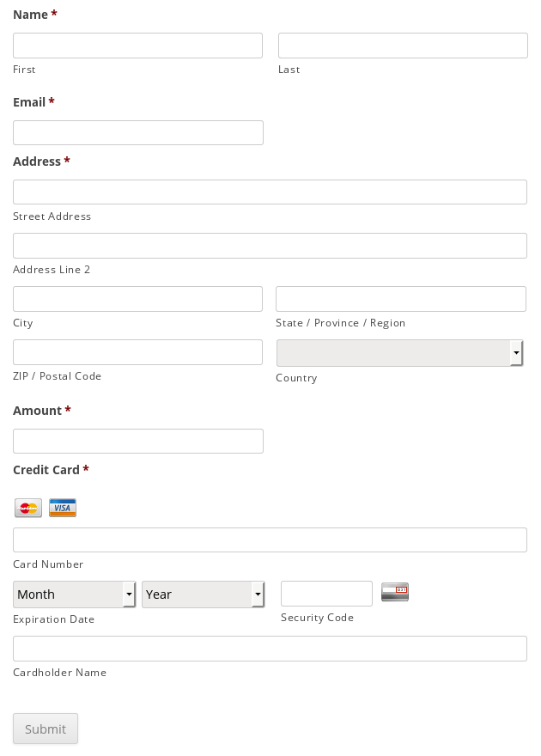The width and height of the screenshot is (541, 756).
Task: Select the Street Address field
Action: 270,192
